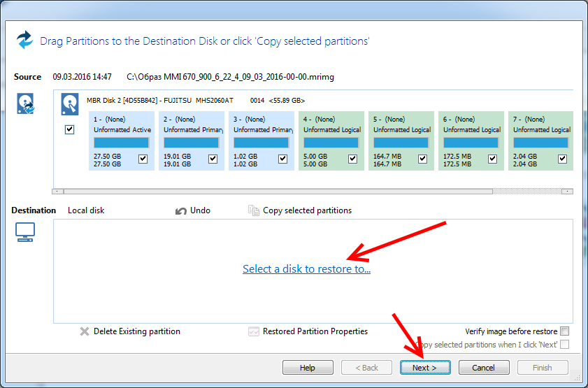Click the partition list scrollbar right arrow
This screenshot has width=588, height=388.
pos(567,191)
